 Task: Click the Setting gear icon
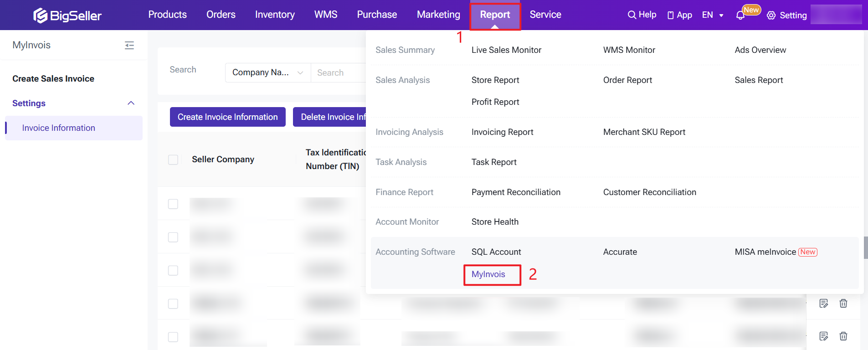(771, 15)
